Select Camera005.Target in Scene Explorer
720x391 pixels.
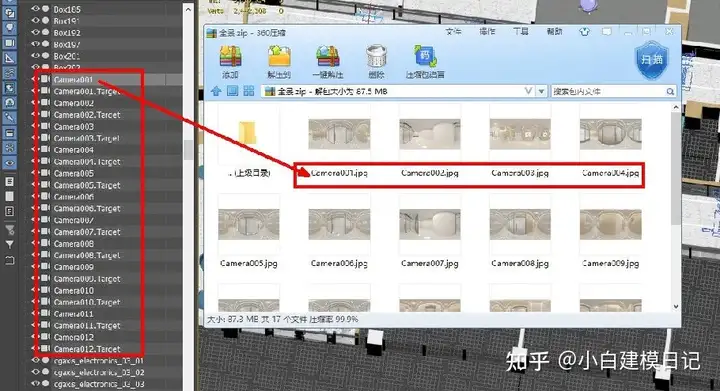[87, 185]
